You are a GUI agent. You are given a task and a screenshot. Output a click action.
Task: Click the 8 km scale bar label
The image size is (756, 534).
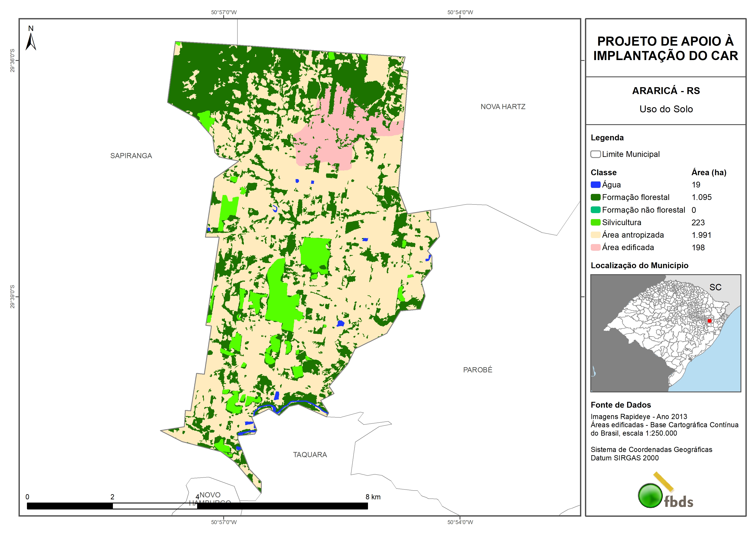tap(373, 497)
